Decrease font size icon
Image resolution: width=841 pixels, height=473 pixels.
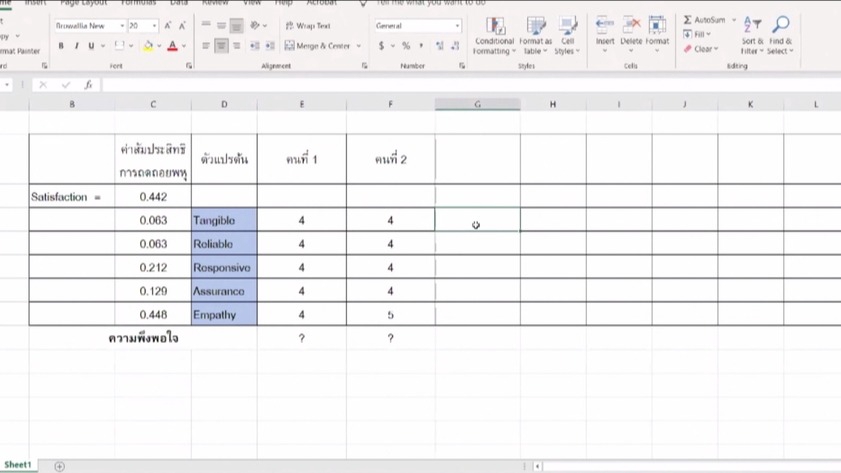[182, 26]
